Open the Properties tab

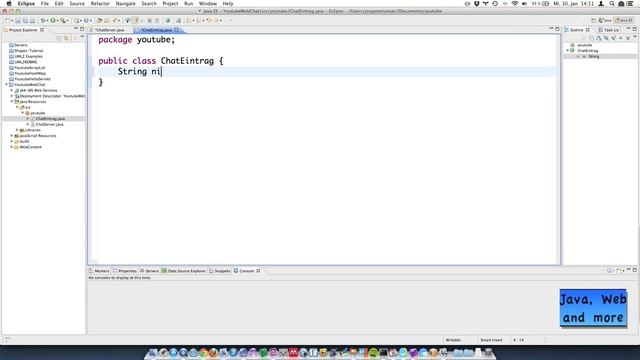point(124,271)
